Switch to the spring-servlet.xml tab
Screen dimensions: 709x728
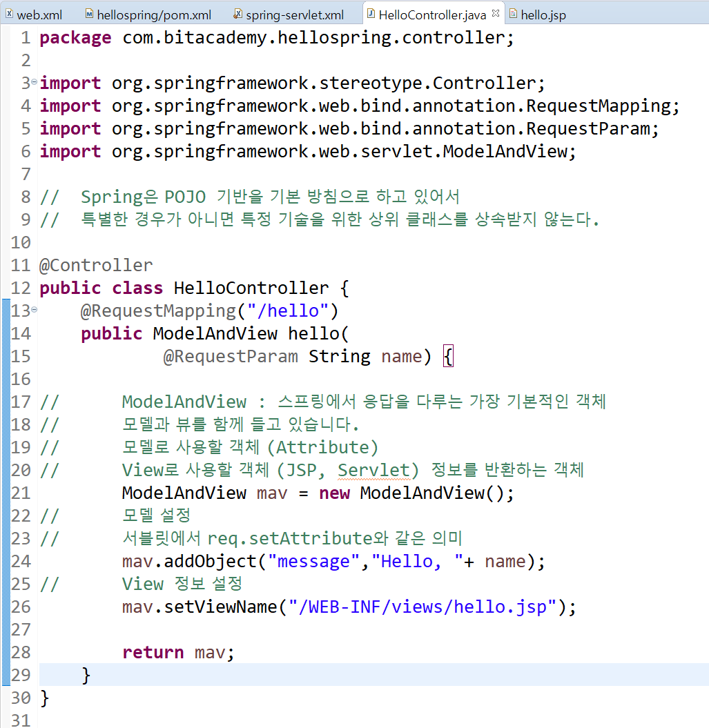click(290, 14)
